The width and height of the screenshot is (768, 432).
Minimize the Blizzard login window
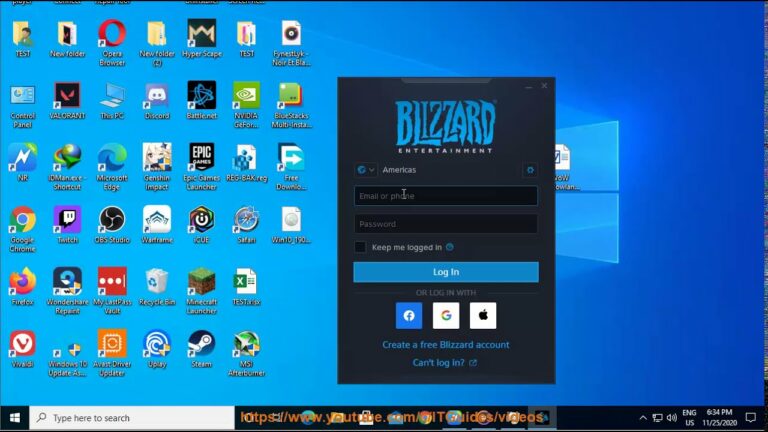pos(528,86)
